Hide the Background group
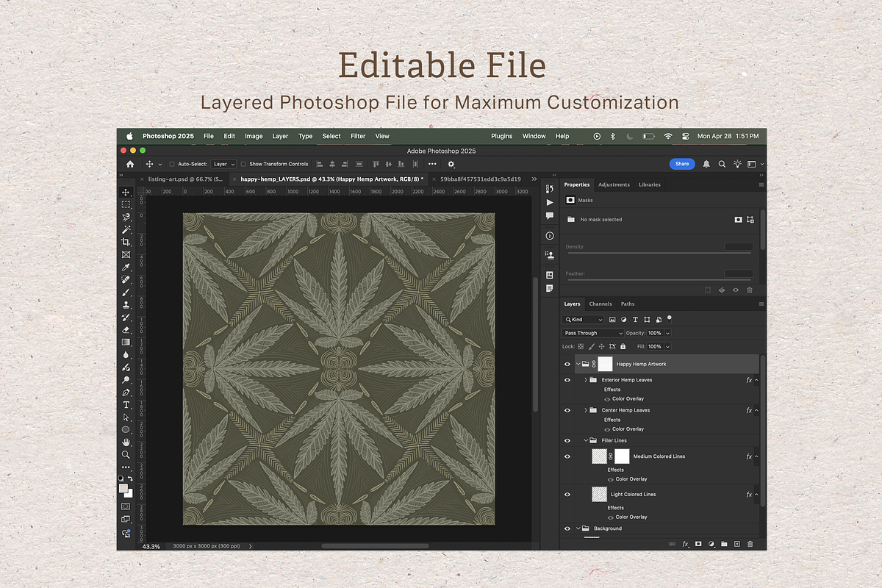 567,528
